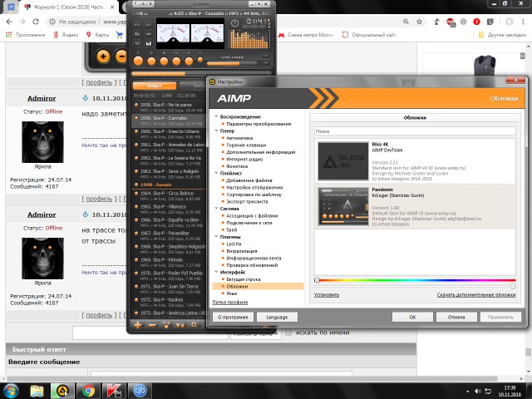Click the skin hue rainbow slider
This screenshot has height=399, width=532.
(415, 280)
